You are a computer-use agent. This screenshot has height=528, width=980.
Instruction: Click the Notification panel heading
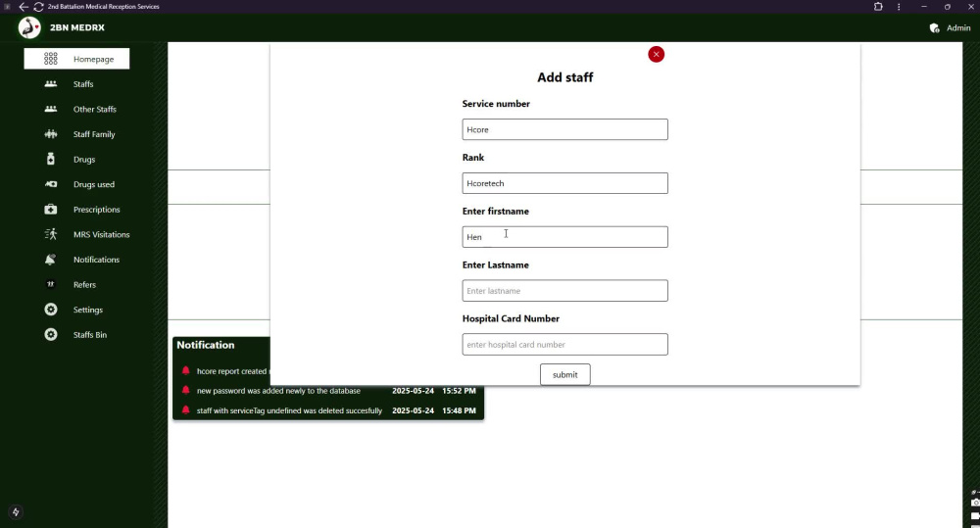206,345
